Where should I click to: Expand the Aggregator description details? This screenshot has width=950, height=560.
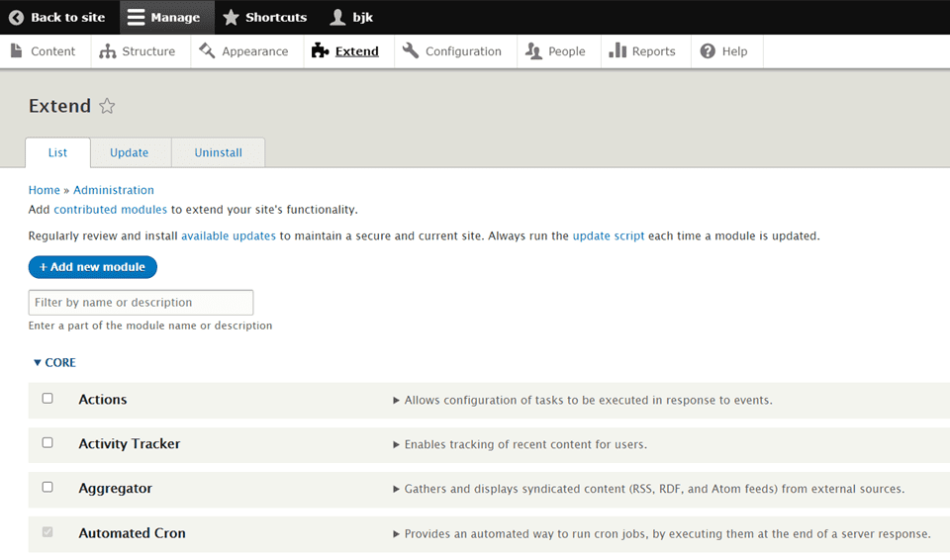[396, 489]
